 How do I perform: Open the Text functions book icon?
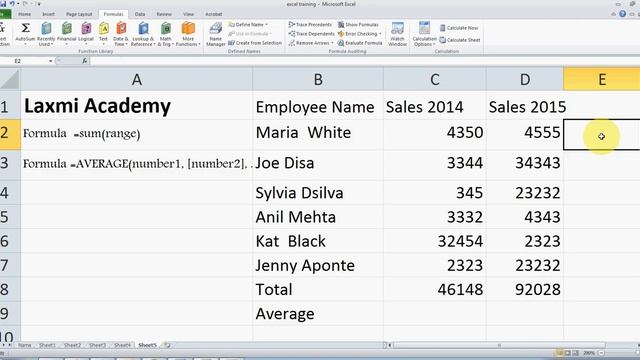(104, 29)
